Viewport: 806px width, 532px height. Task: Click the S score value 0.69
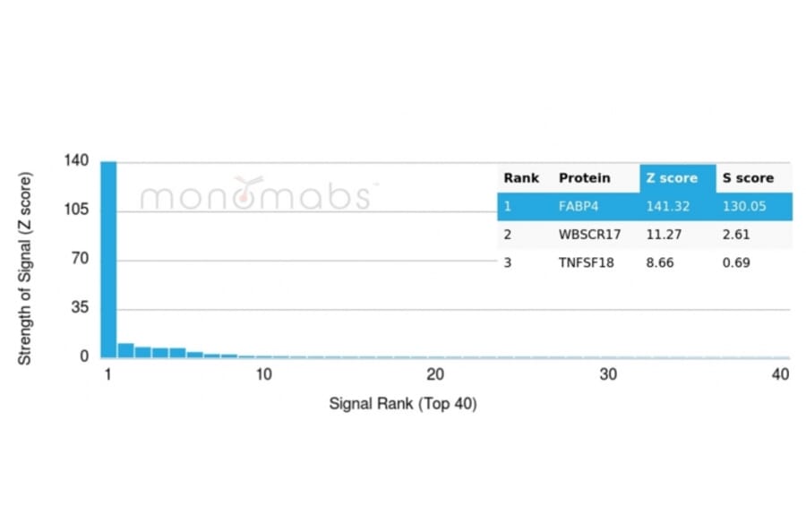click(x=736, y=262)
